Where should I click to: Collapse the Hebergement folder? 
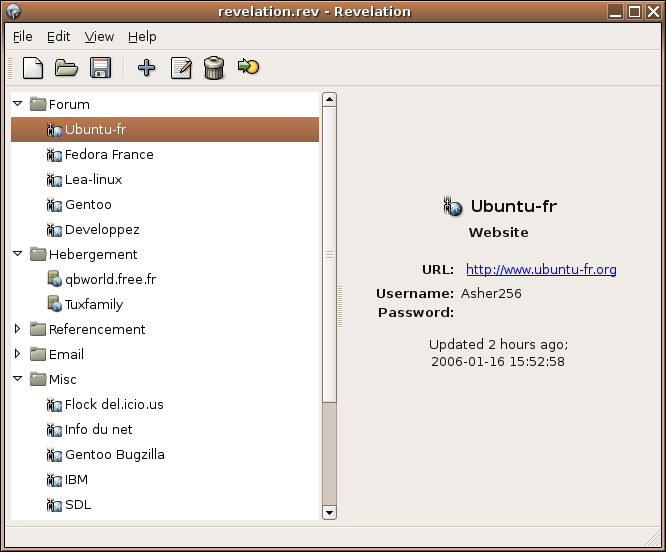click(x=17, y=253)
